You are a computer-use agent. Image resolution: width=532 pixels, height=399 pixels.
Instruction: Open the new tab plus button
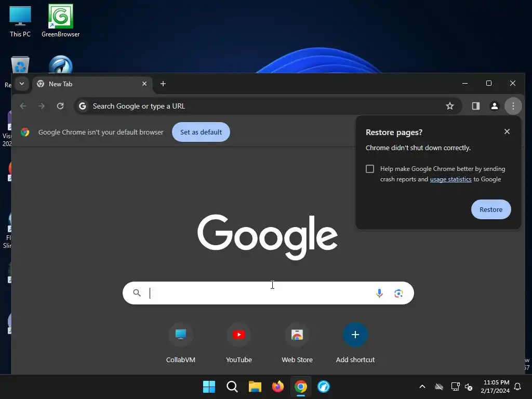point(163,84)
